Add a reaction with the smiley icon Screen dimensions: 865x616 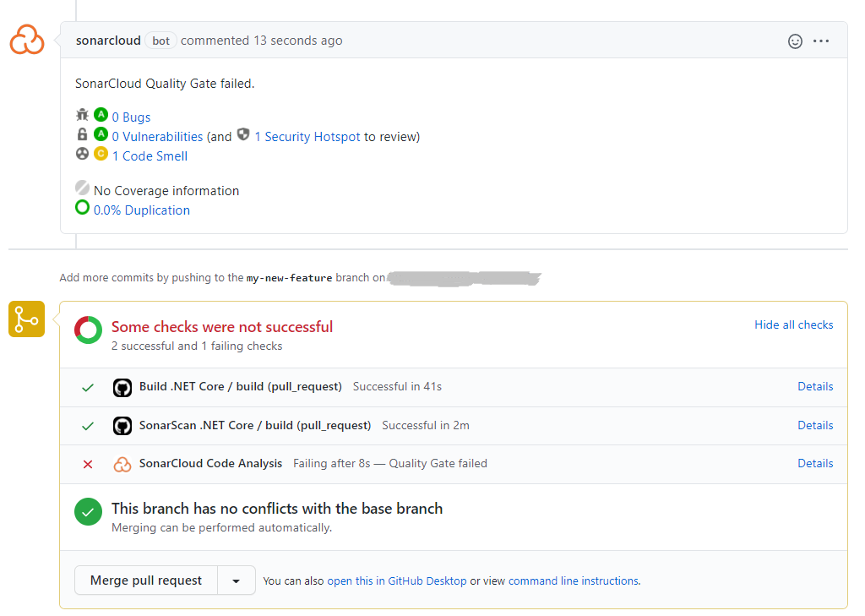pos(795,41)
